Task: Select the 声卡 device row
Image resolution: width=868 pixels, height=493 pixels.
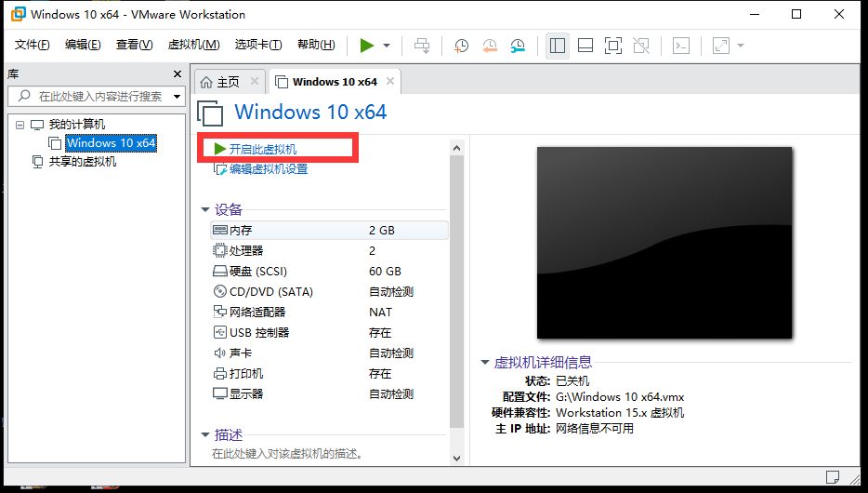Action: (x=329, y=353)
